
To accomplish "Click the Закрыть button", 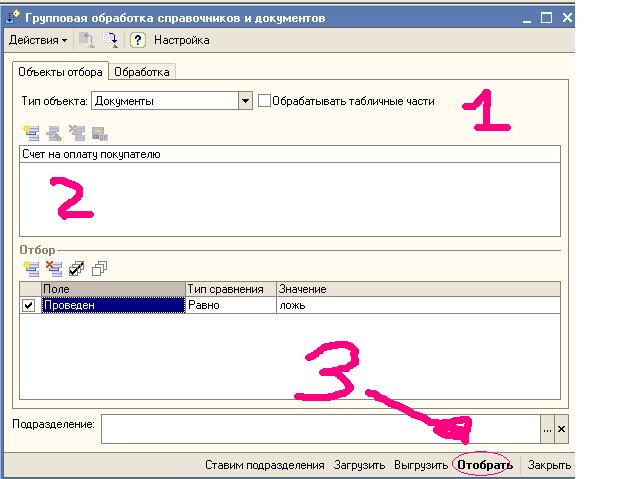I will [549, 465].
